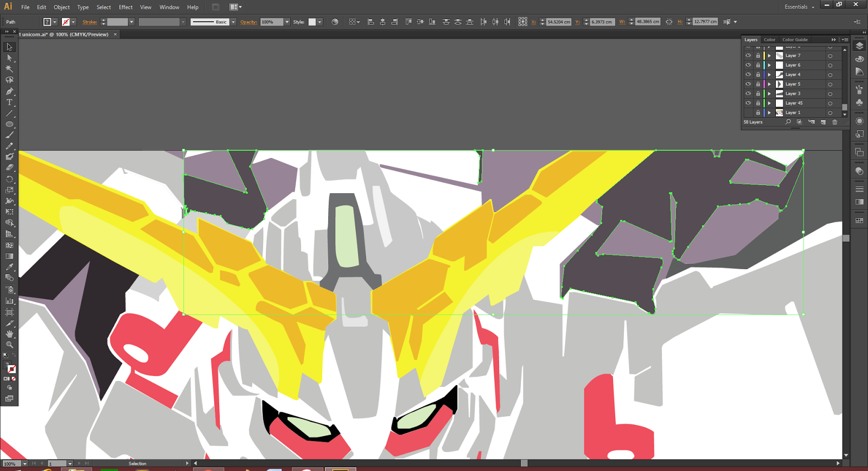Open the Layers panel flyout menu
Image resolution: width=868 pixels, height=471 pixels.
pos(845,40)
